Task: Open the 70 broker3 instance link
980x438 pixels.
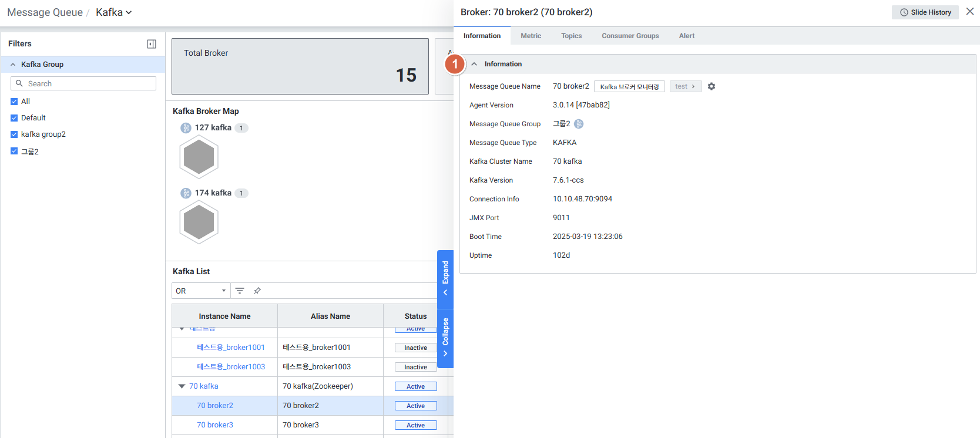Action: point(215,425)
